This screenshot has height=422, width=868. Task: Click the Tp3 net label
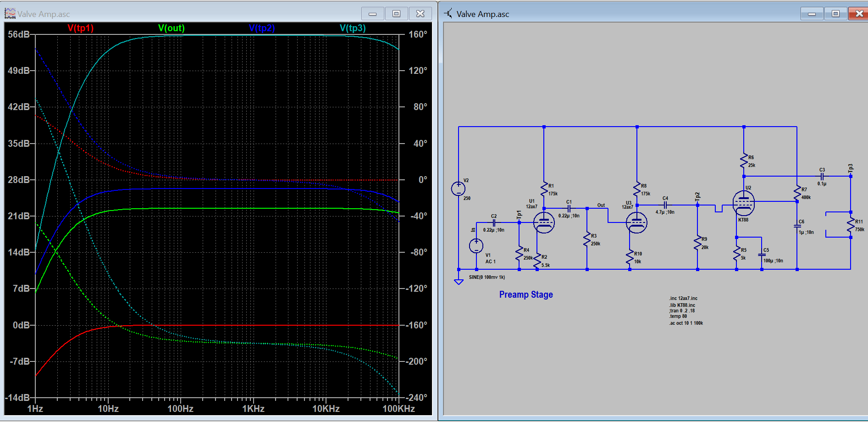click(851, 168)
